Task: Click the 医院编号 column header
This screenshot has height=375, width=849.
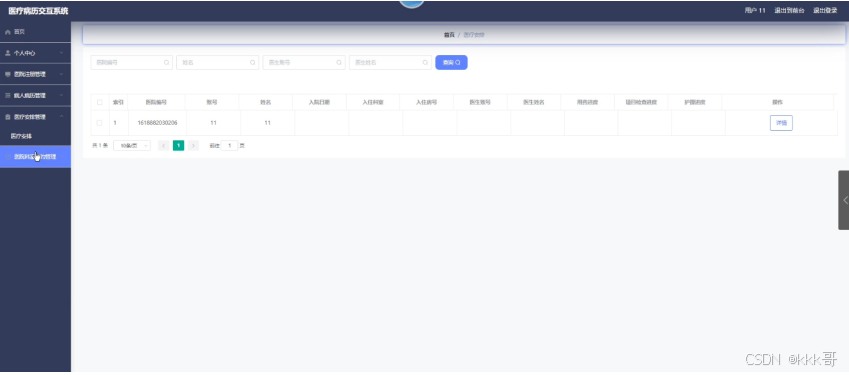Action: 156,102
